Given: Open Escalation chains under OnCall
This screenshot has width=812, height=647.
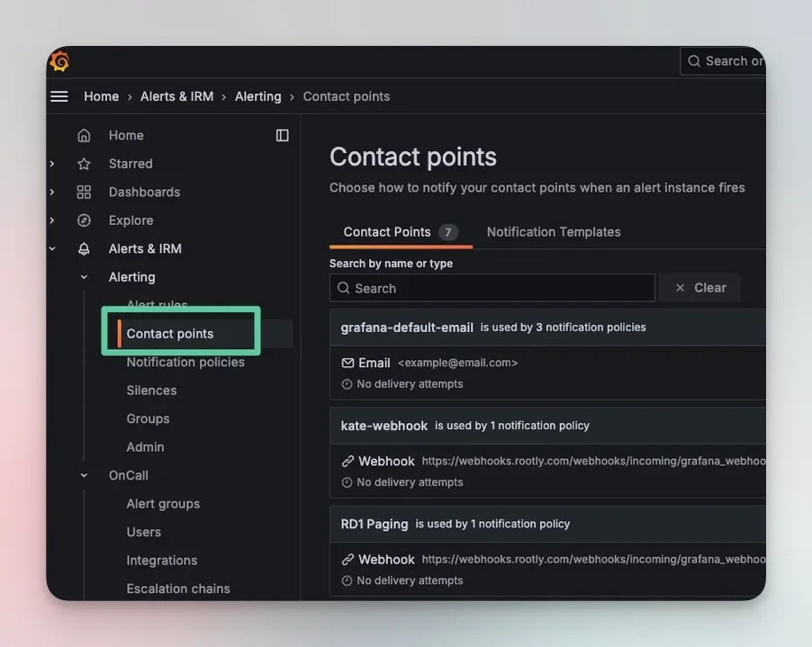Looking at the screenshot, I should tap(178, 589).
